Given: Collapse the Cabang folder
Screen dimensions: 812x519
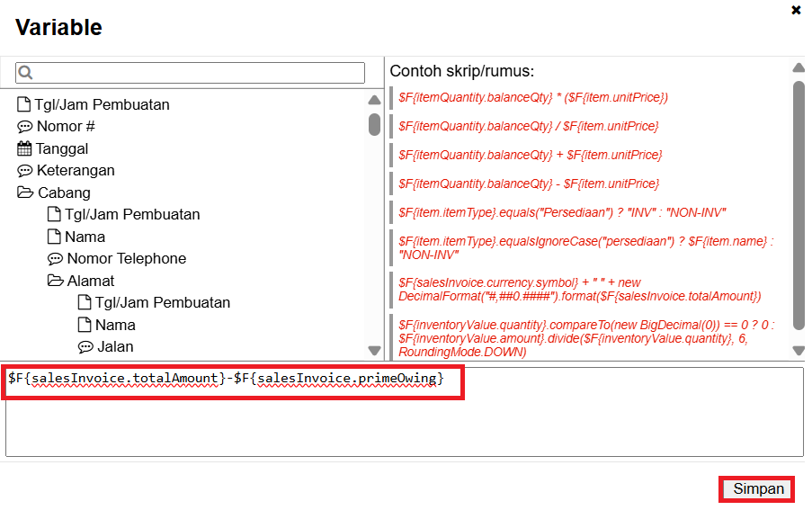Looking at the screenshot, I should tap(24, 192).
